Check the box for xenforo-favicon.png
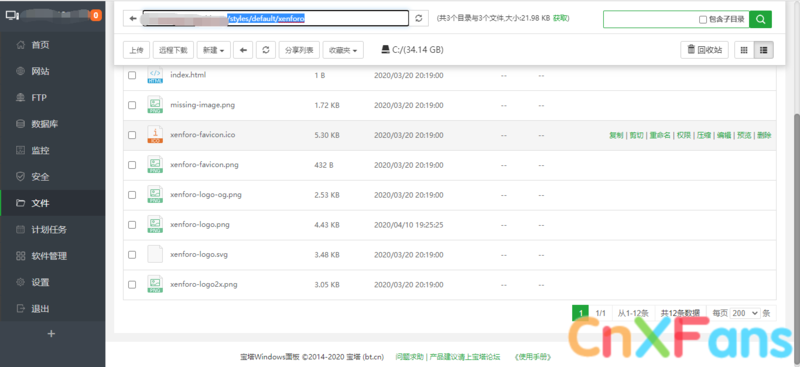This screenshot has height=367, width=800. (132, 165)
